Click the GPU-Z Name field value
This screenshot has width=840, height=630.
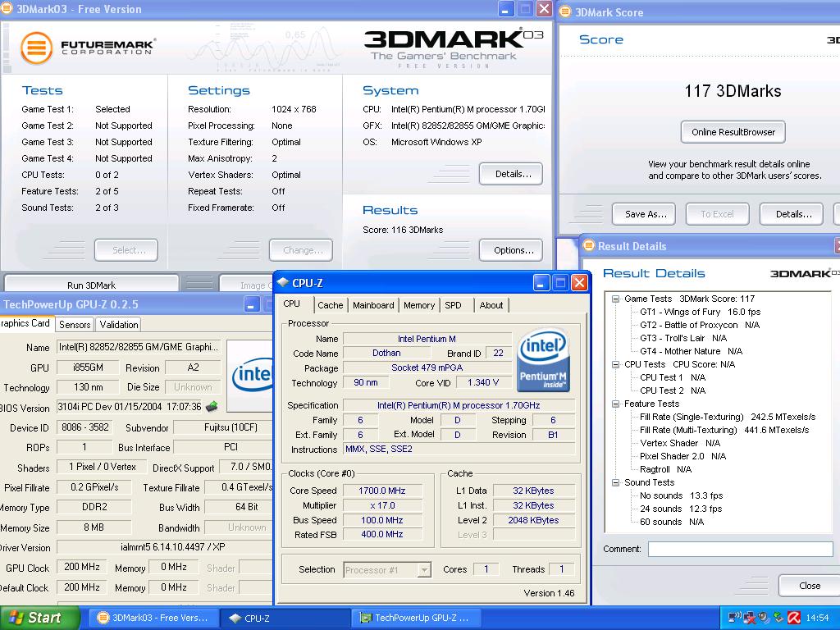(139, 347)
